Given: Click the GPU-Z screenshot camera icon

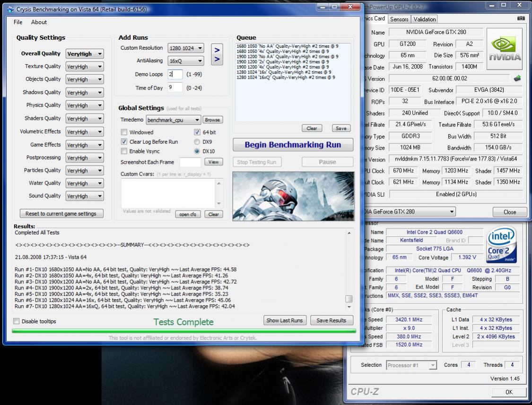Looking at the screenshot, I should click(521, 18).
